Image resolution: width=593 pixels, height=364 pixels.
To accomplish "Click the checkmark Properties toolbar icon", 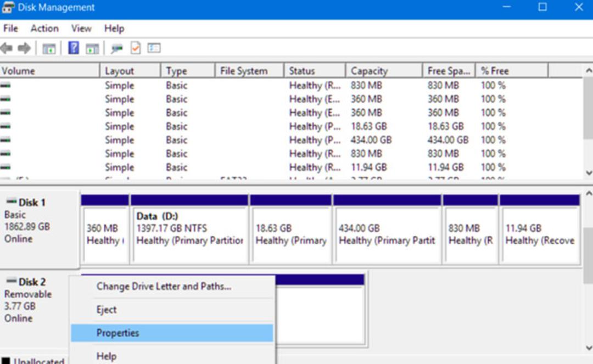I will point(136,48).
